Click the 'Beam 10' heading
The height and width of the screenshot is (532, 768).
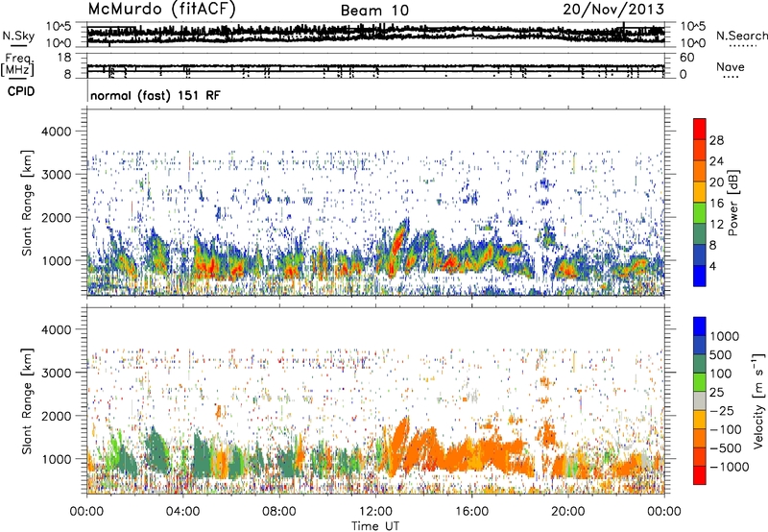(x=374, y=11)
